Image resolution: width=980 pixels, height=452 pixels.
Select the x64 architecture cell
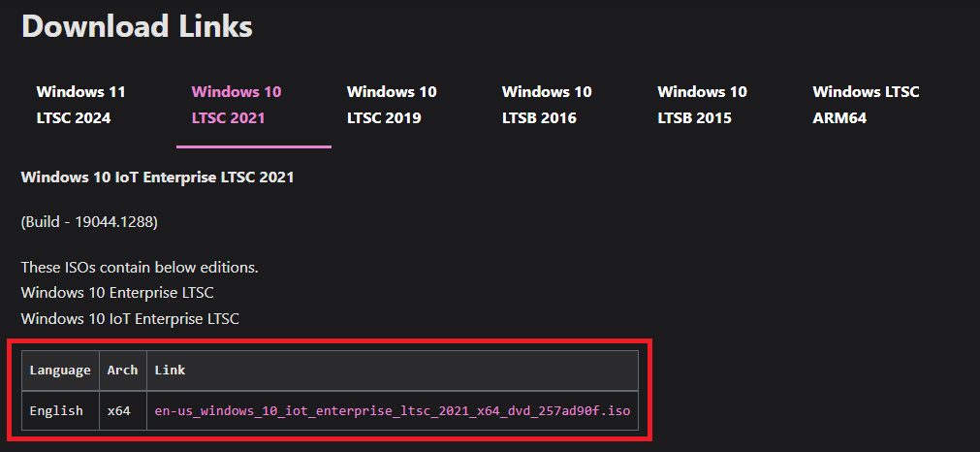pyautogui.click(x=119, y=411)
